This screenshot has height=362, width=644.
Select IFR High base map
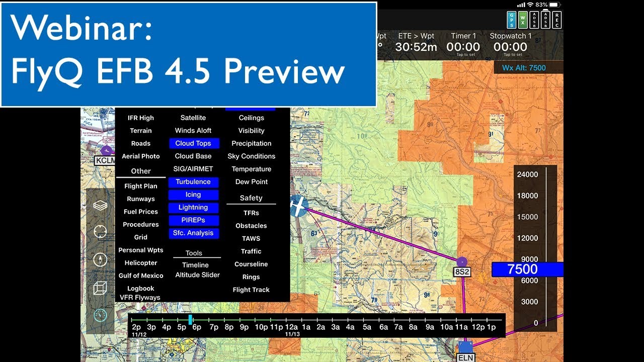(x=141, y=118)
